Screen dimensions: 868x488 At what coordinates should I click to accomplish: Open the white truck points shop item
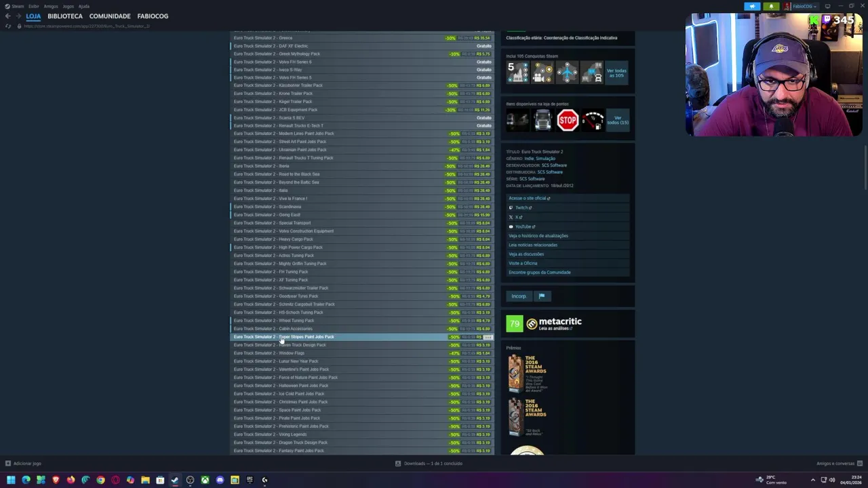542,120
